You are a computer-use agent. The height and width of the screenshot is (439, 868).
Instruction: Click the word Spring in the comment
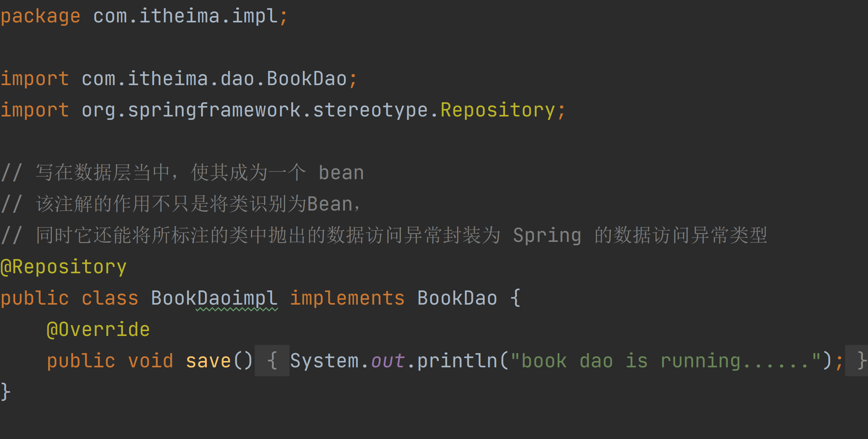(x=547, y=236)
